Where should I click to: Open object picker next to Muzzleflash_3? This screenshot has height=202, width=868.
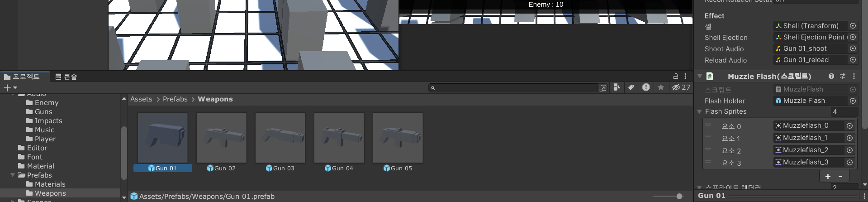[x=849, y=162]
